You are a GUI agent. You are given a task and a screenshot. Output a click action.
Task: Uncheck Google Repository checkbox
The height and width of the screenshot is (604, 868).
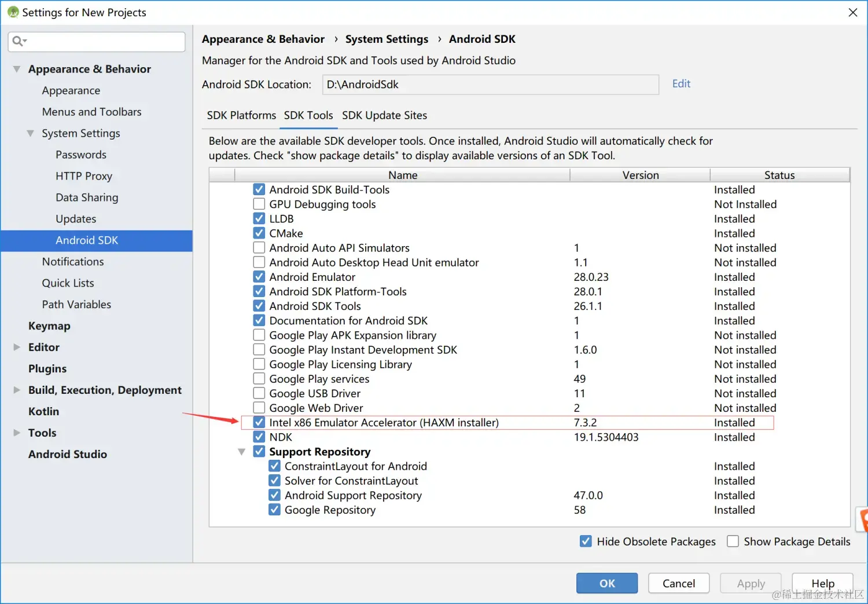[x=275, y=510]
